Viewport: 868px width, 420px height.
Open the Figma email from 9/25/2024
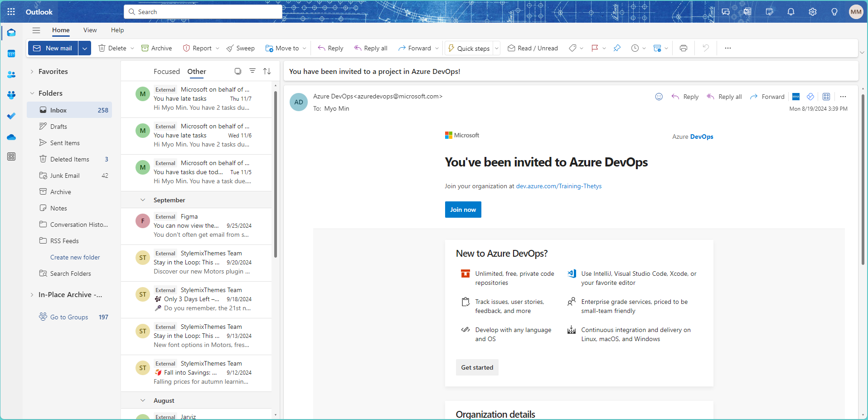coord(197,226)
